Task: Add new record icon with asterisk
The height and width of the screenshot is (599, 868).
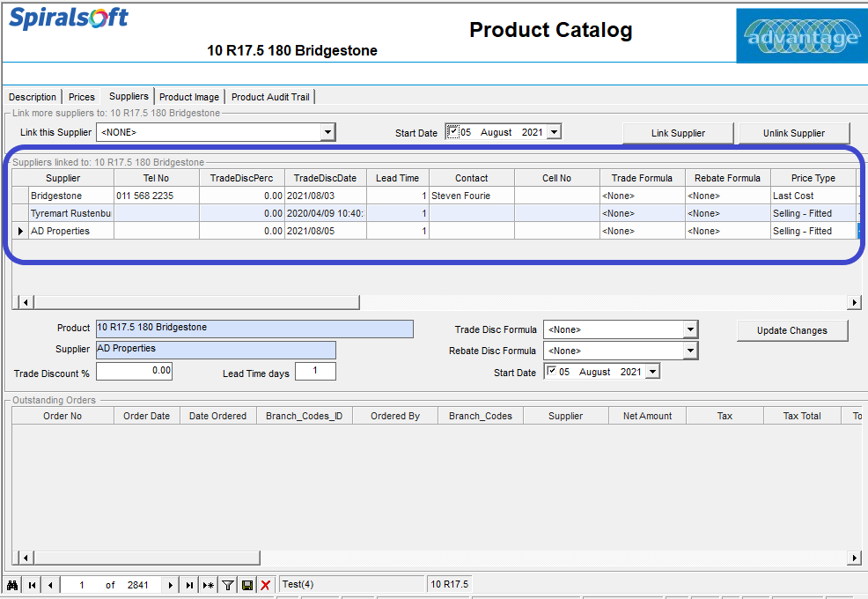Action: [208, 585]
